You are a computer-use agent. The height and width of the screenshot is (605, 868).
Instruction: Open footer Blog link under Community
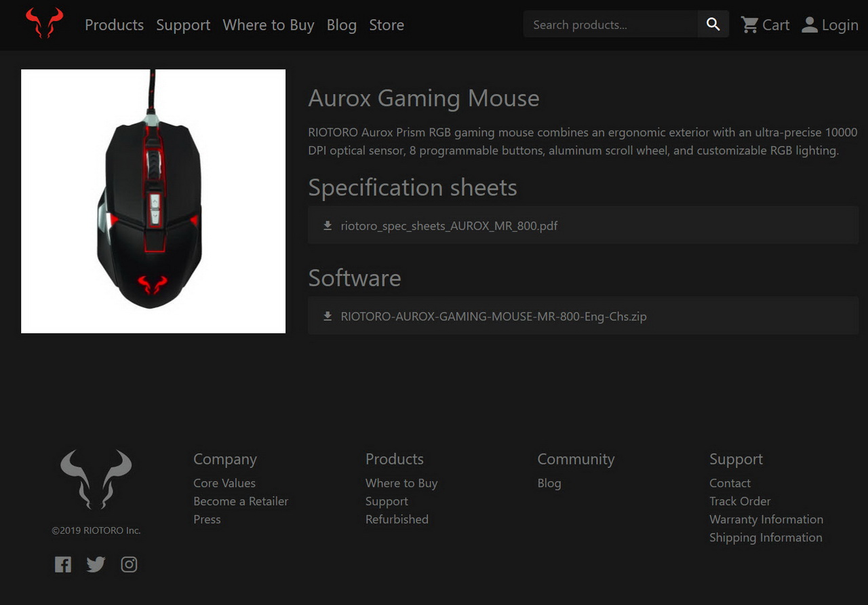[x=549, y=483]
